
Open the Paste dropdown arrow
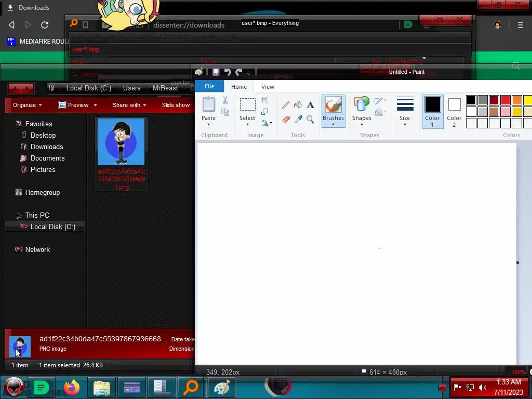point(208,125)
